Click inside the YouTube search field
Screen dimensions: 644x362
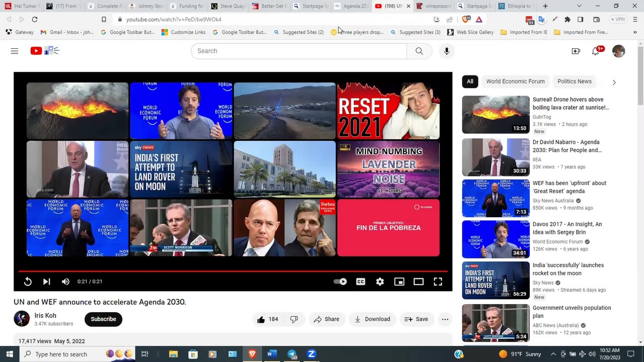[299, 51]
